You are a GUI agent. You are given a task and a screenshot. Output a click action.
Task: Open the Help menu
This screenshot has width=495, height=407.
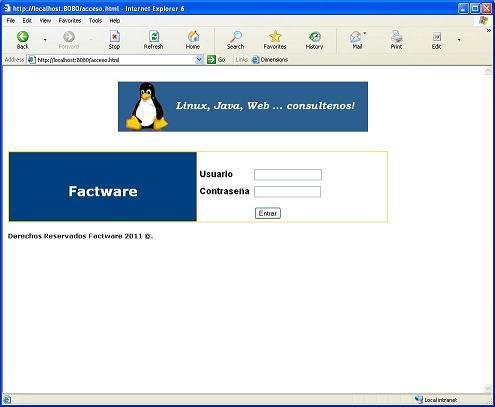pos(115,21)
